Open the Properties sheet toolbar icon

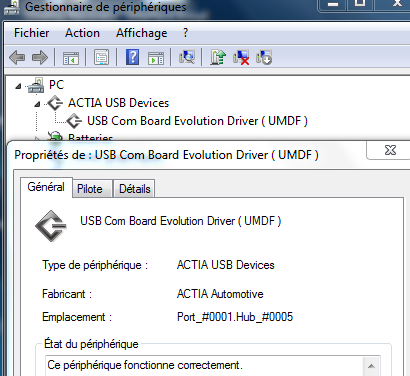(x=101, y=57)
